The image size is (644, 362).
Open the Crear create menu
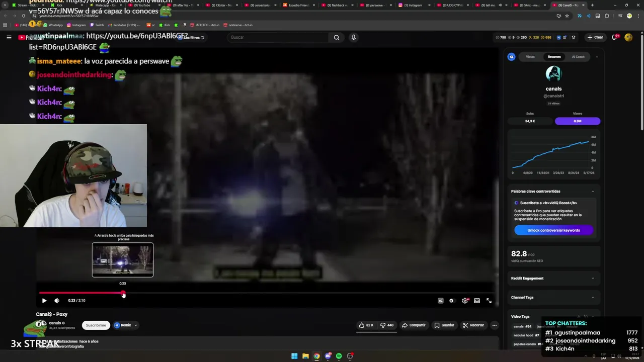pos(595,37)
